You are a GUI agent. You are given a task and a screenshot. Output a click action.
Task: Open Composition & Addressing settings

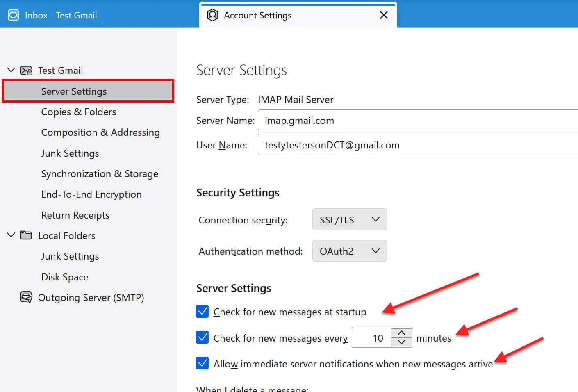click(100, 132)
